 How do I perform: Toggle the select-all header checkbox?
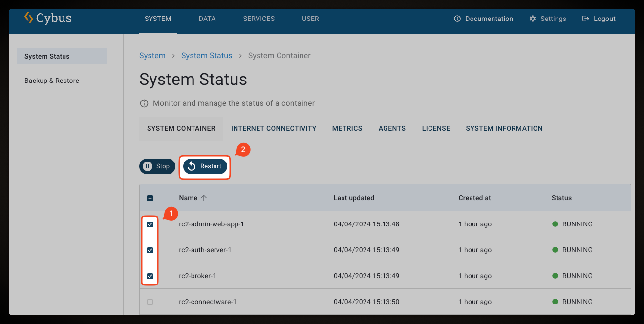click(150, 198)
